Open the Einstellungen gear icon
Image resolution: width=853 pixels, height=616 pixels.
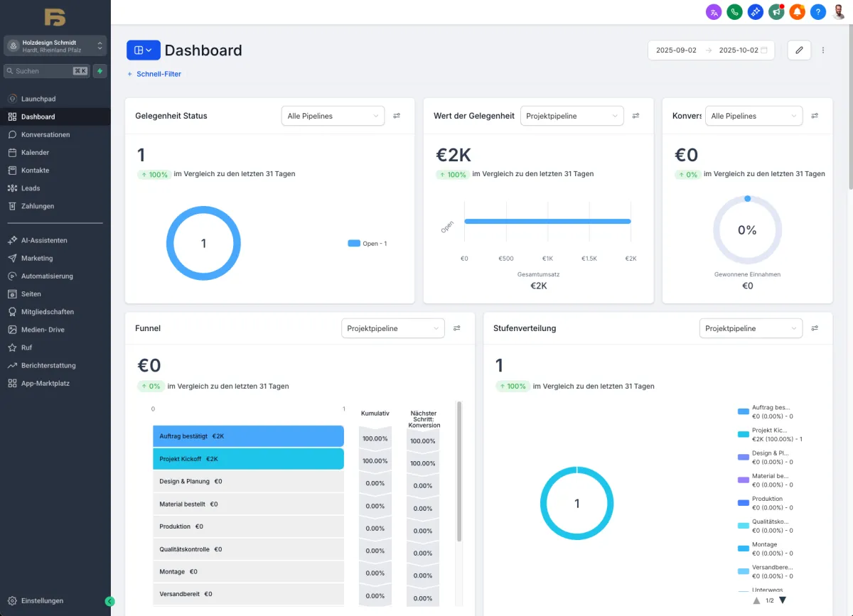(x=13, y=600)
